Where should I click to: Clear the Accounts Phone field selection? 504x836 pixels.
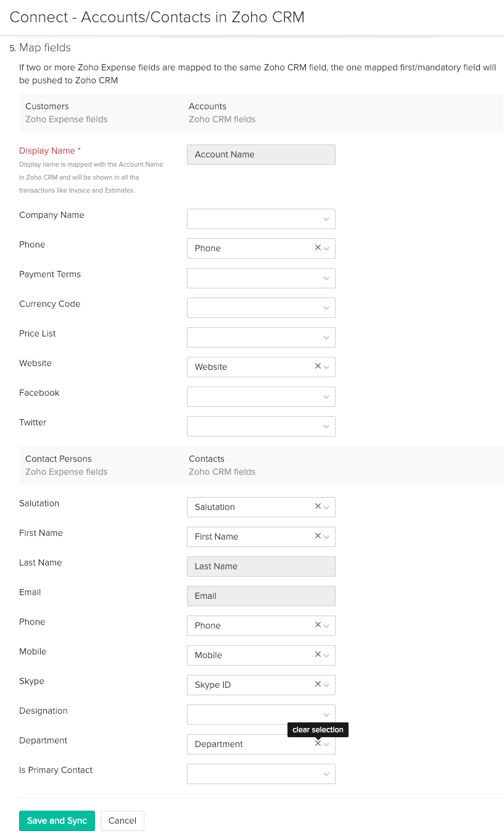click(x=318, y=248)
